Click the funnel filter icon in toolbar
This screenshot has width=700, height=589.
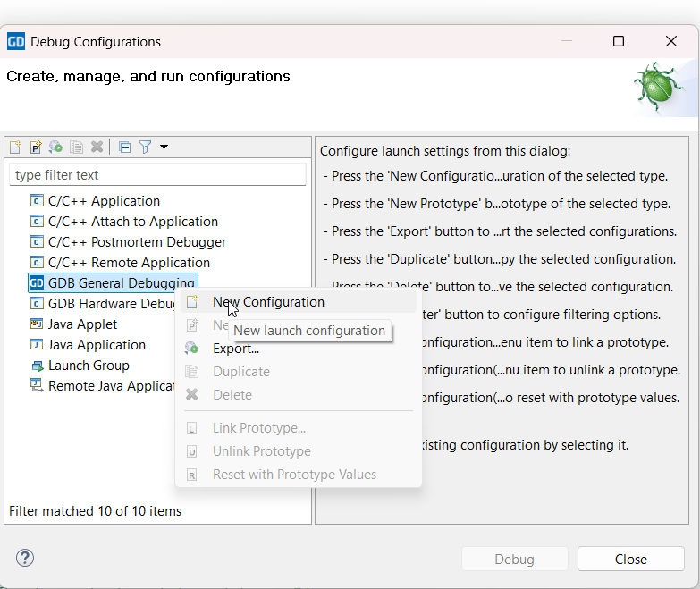145,147
